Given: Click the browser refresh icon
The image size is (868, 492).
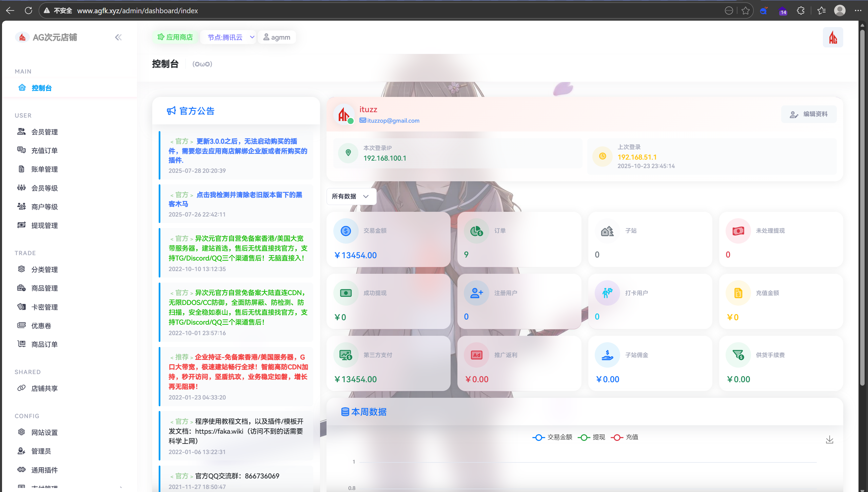Looking at the screenshot, I should (28, 11).
